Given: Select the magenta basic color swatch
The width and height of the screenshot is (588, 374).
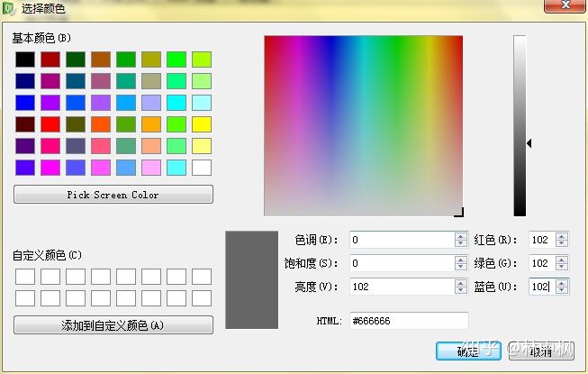Looking at the screenshot, I should [50, 168].
